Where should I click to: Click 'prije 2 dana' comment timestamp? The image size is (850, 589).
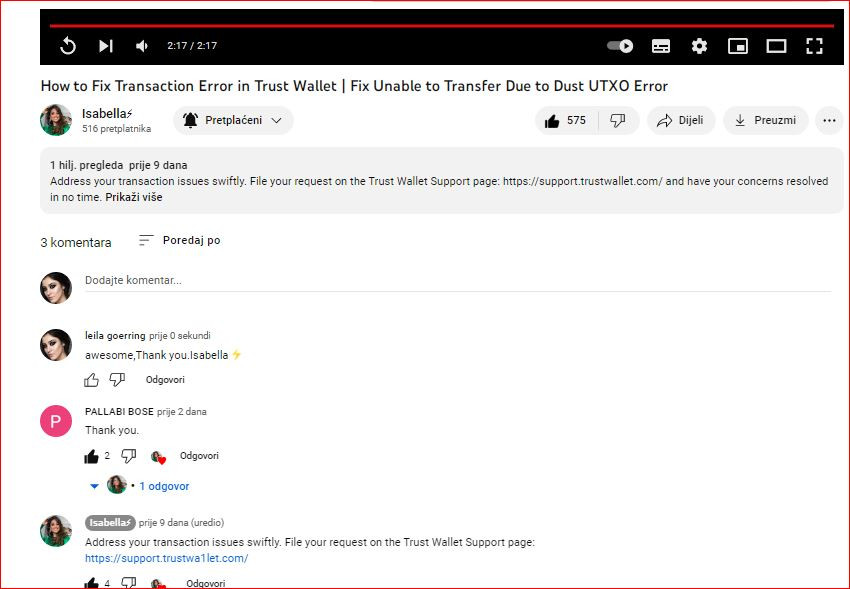click(182, 412)
